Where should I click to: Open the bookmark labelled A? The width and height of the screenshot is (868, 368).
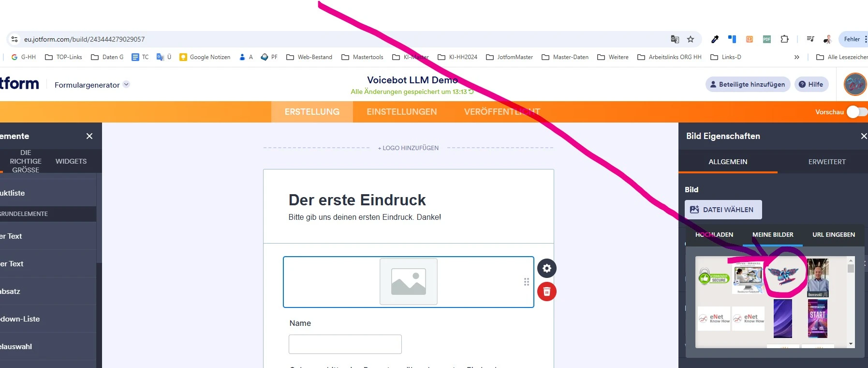point(246,57)
